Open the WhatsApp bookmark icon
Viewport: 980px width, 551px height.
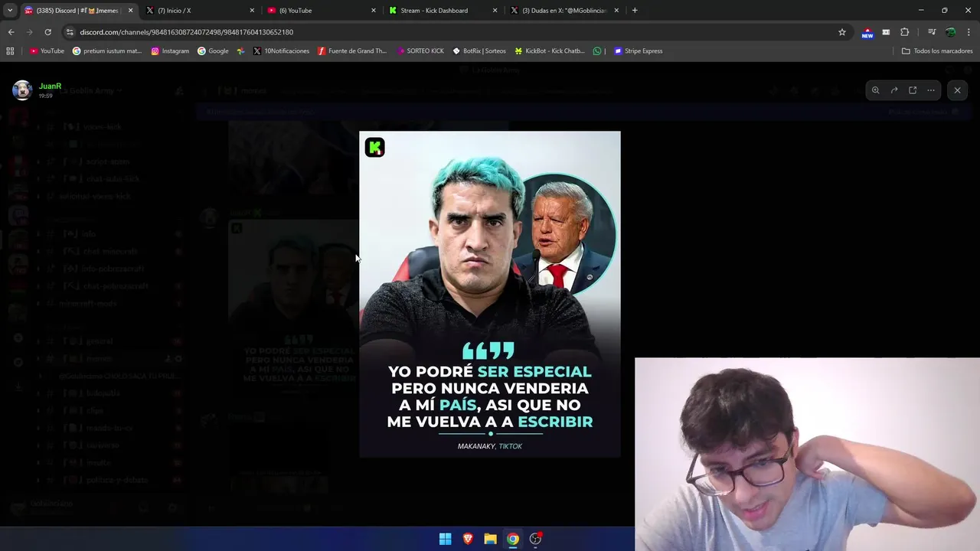point(598,51)
